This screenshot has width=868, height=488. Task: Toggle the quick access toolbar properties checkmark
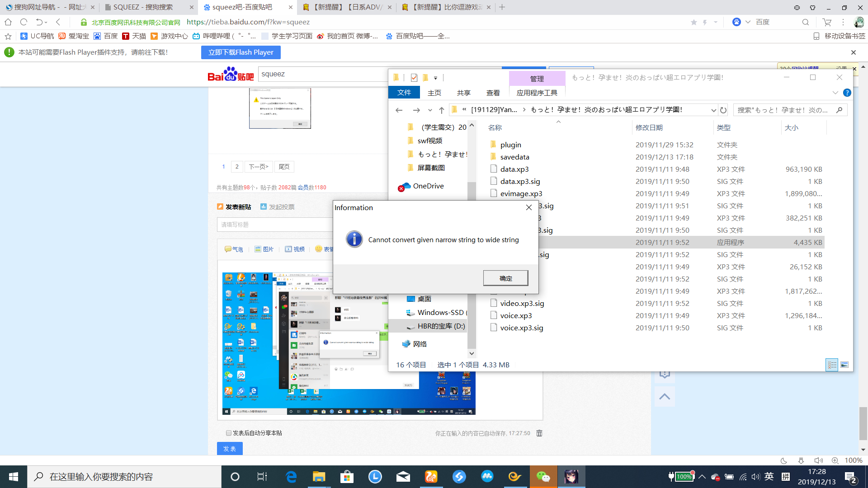[414, 78]
